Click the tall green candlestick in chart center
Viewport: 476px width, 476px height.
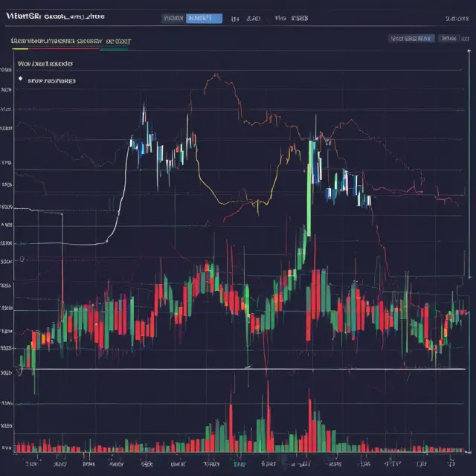[x=309, y=188]
